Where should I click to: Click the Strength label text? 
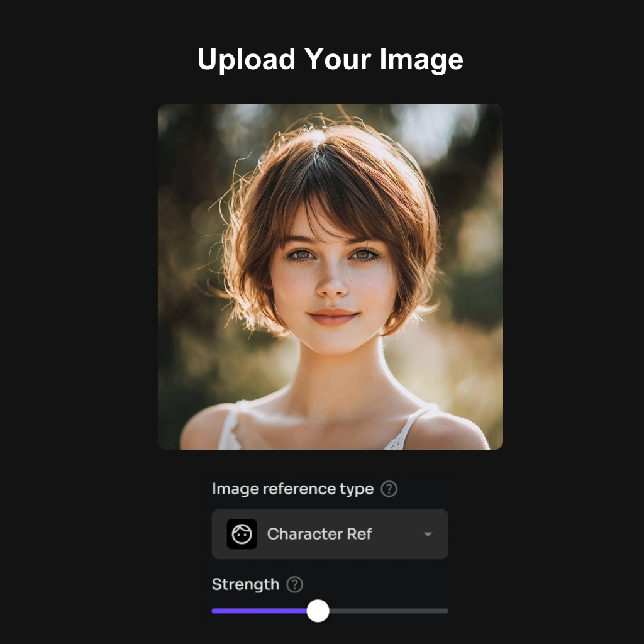(245, 584)
